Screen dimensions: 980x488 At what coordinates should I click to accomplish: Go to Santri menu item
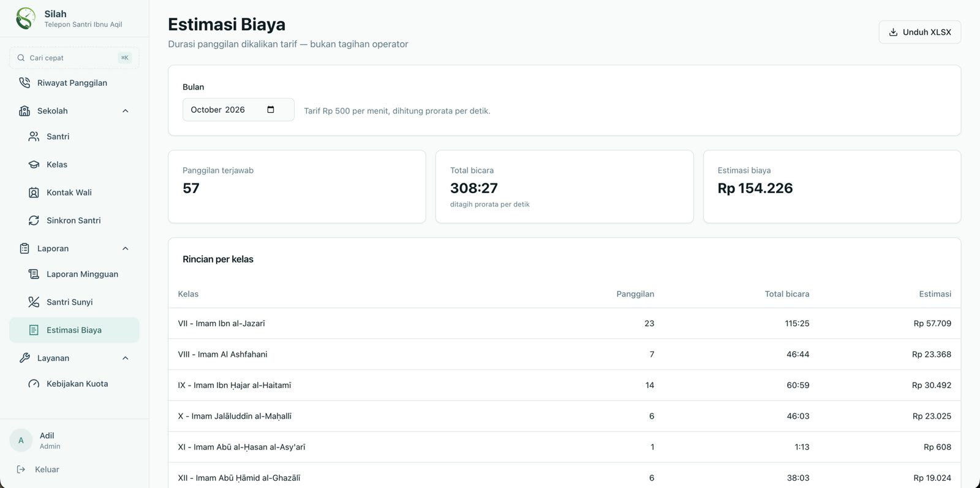click(x=74, y=137)
